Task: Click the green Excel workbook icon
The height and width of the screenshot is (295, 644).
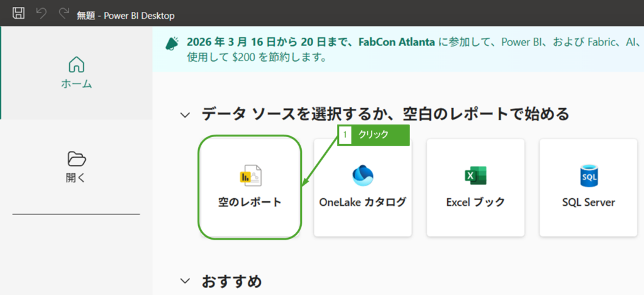Action: (475, 175)
